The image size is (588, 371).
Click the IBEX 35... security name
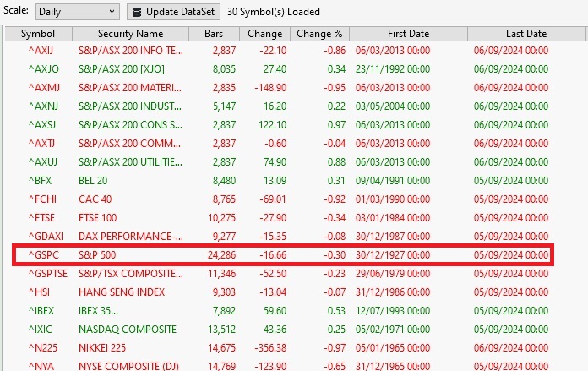[98, 311]
